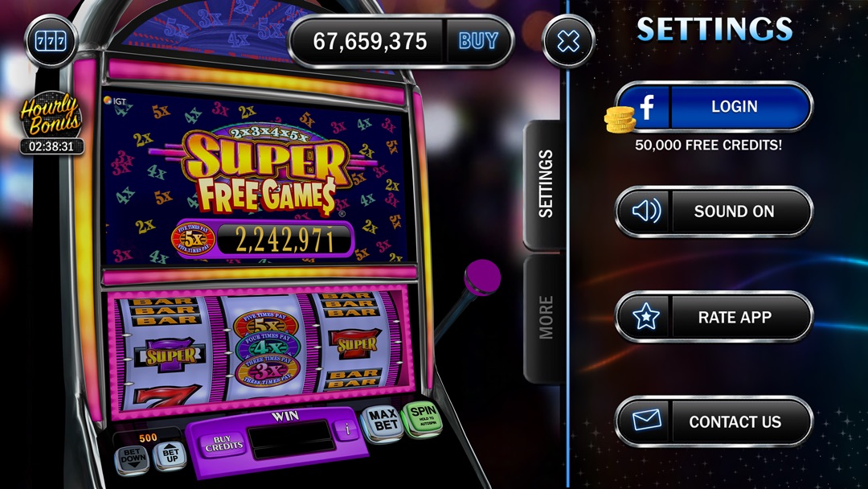Hit the Max Bet button
Screen dimensions: 868x489
pyautogui.click(x=383, y=424)
